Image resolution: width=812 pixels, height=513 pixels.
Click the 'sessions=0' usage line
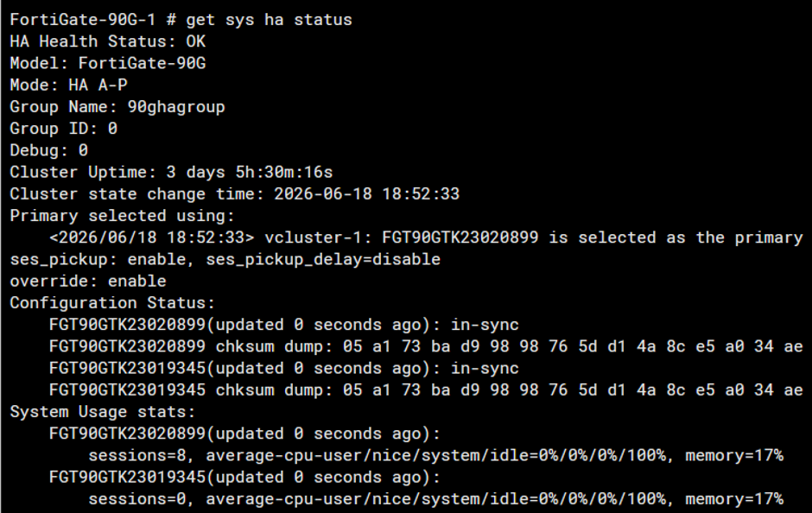coord(435,499)
